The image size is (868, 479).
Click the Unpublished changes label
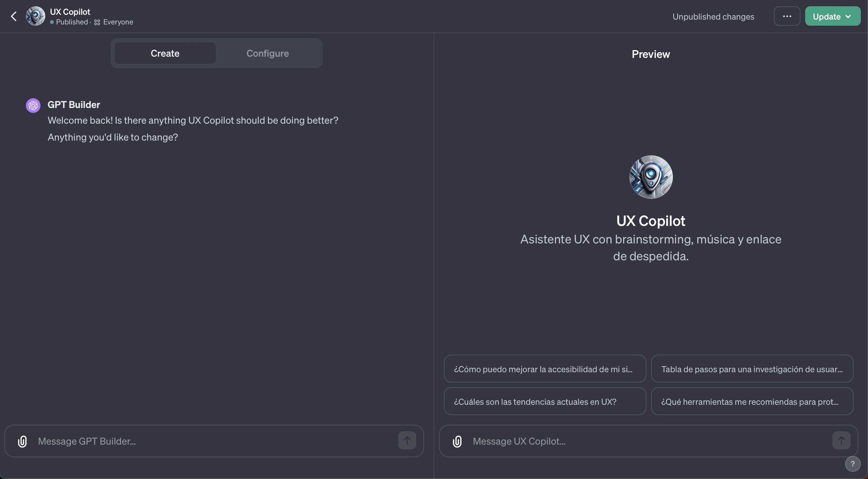713,17
